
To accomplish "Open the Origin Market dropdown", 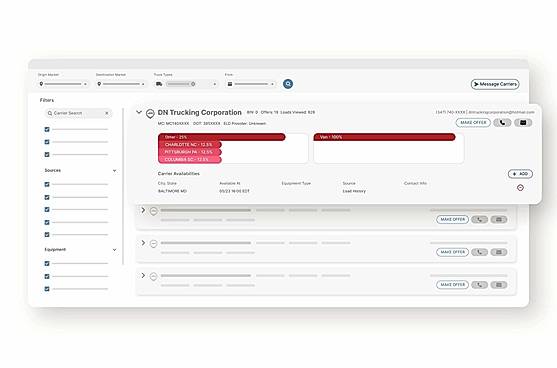I will click(63, 84).
